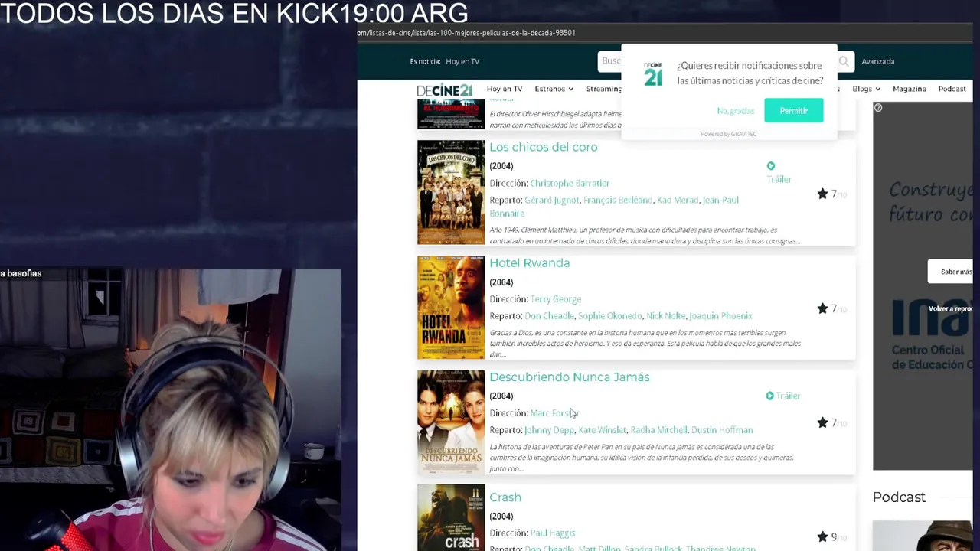Click the DeCine21 site logo
This screenshot has width=980, height=551.
(445, 90)
